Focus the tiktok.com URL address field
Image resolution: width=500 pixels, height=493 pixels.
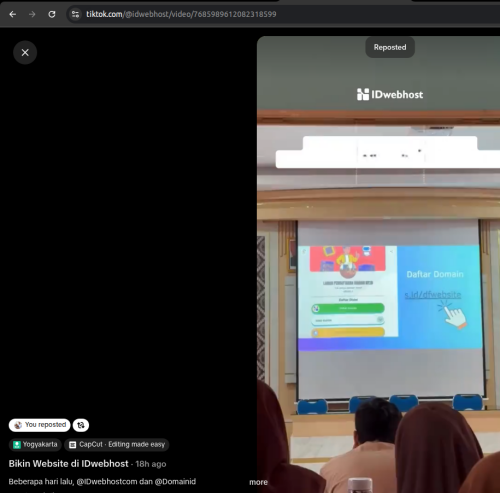pyautogui.click(x=181, y=14)
